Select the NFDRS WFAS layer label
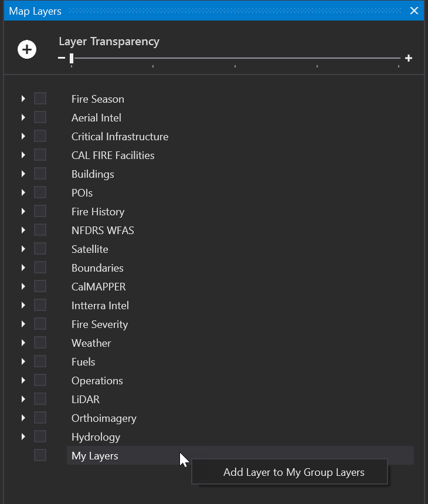This screenshot has width=428, height=504. tap(103, 231)
